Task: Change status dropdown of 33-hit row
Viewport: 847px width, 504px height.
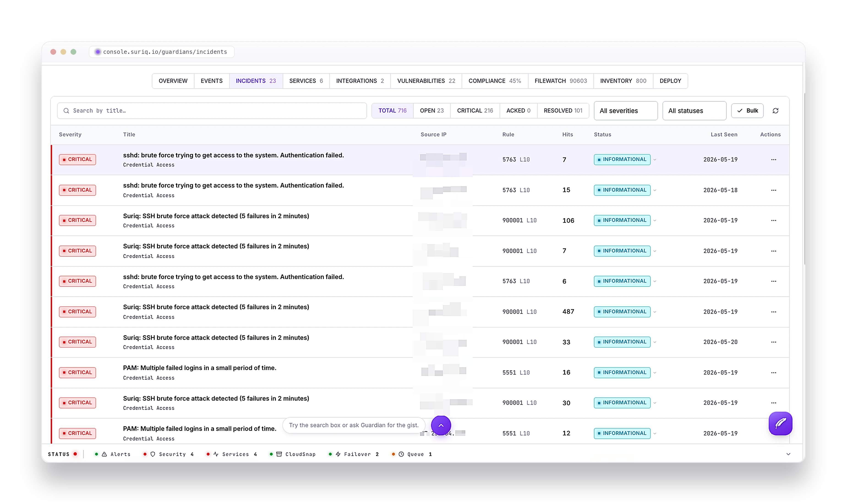Action: [x=625, y=342]
